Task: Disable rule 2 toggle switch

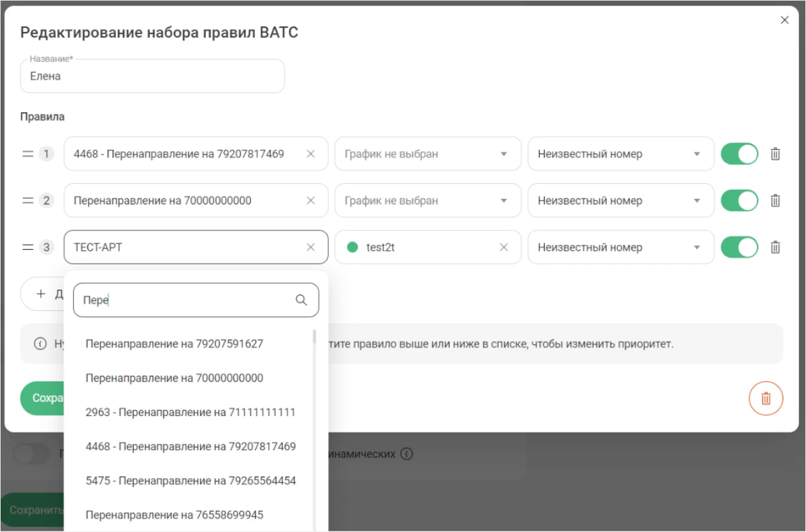Action: click(739, 201)
